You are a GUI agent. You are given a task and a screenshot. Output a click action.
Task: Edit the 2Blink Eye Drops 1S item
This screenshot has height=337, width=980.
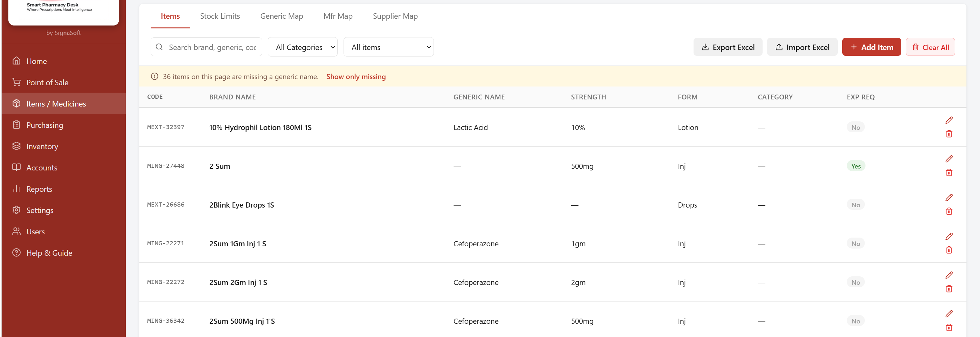click(x=949, y=198)
